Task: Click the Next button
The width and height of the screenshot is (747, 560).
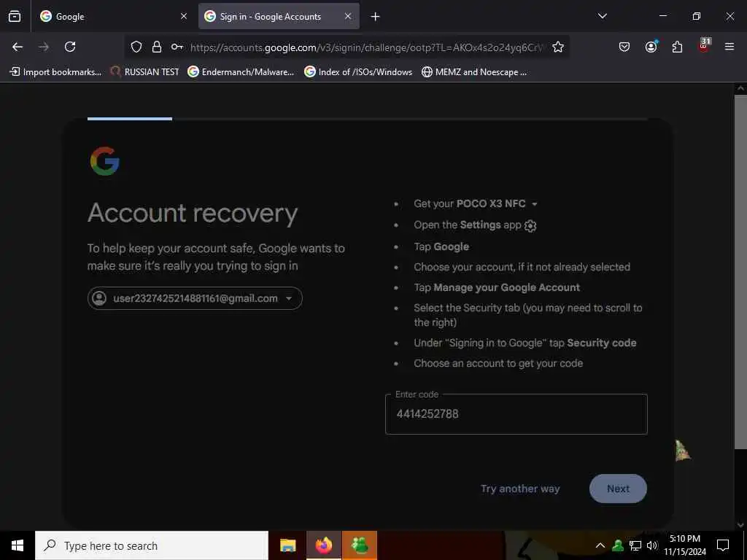Action: 618,489
